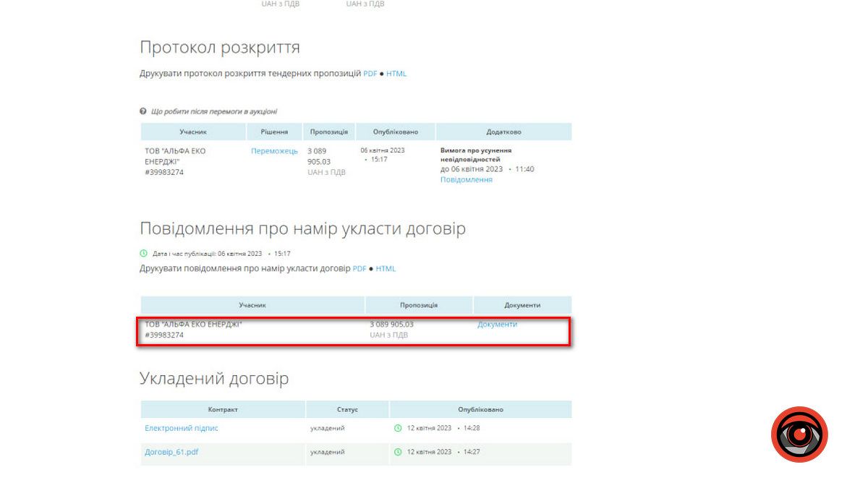Open the Повідомлення link under Додатково
Screen dimensions: 868x488
pos(466,180)
